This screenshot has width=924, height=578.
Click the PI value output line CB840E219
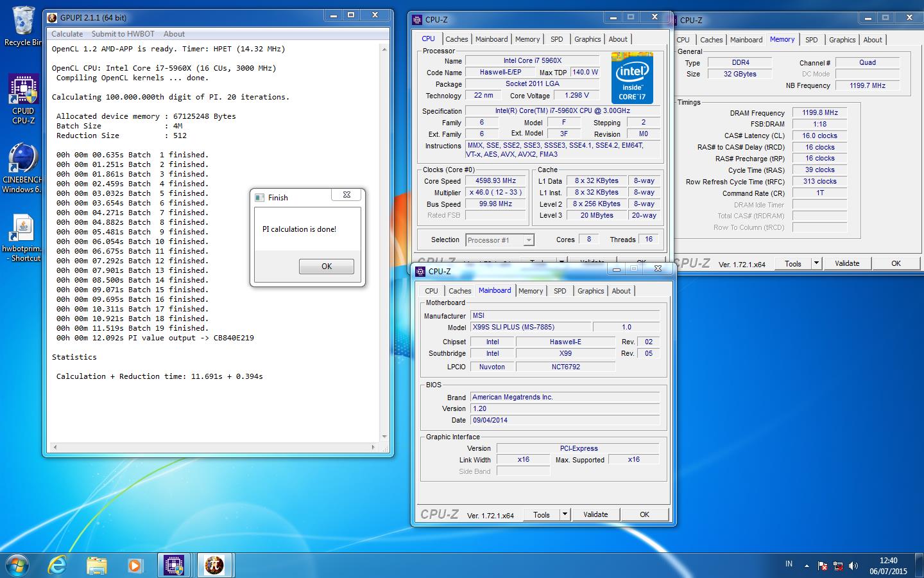pos(155,338)
